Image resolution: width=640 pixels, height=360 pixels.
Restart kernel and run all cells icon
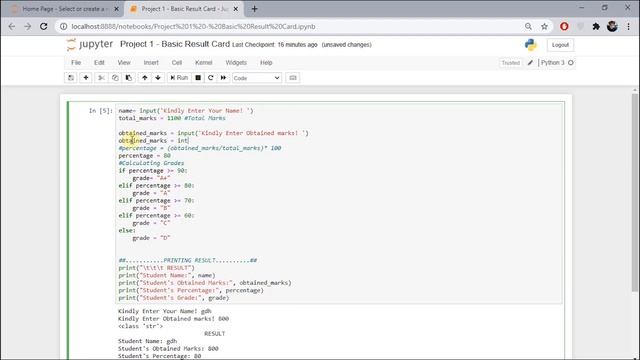pyautogui.click(x=223, y=78)
